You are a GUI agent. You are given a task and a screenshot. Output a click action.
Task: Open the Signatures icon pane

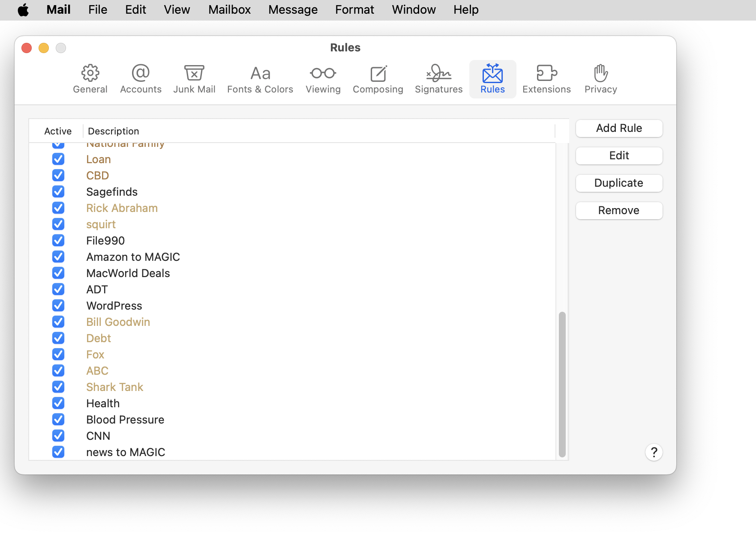(439, 79)
